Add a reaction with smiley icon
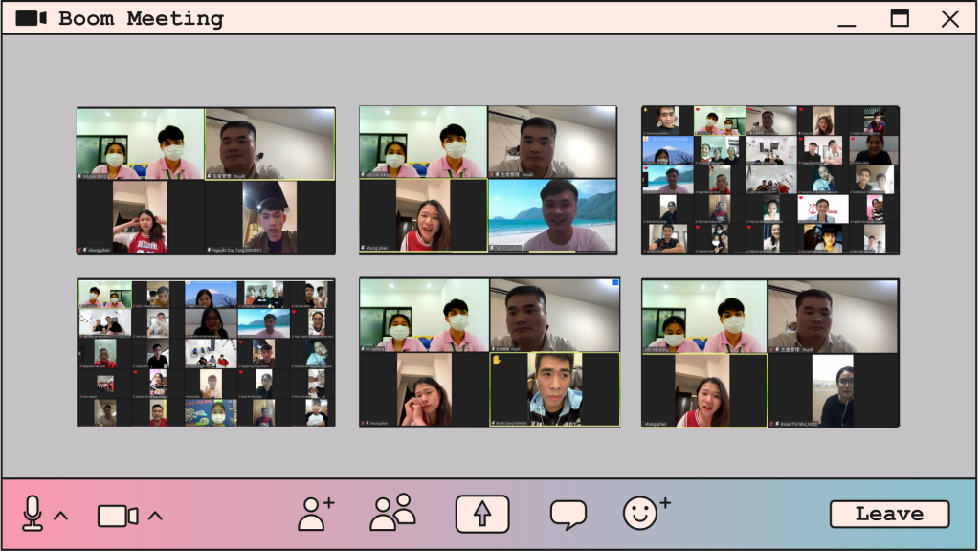The width and height of the screenshot is (980, 551). click(x=646, y=513)
